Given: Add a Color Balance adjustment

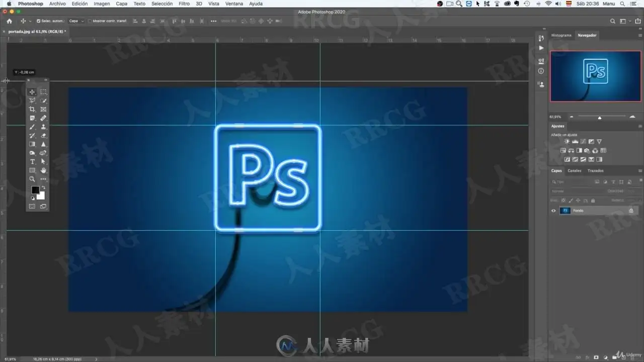Looking at the screenshot, I should 571,150.
